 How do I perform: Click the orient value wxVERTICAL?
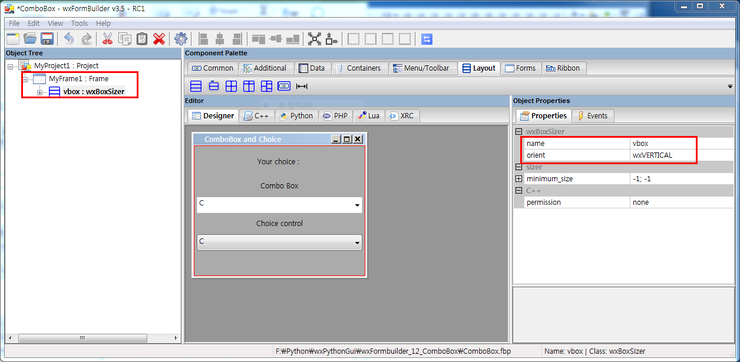[x=682, y=155]
